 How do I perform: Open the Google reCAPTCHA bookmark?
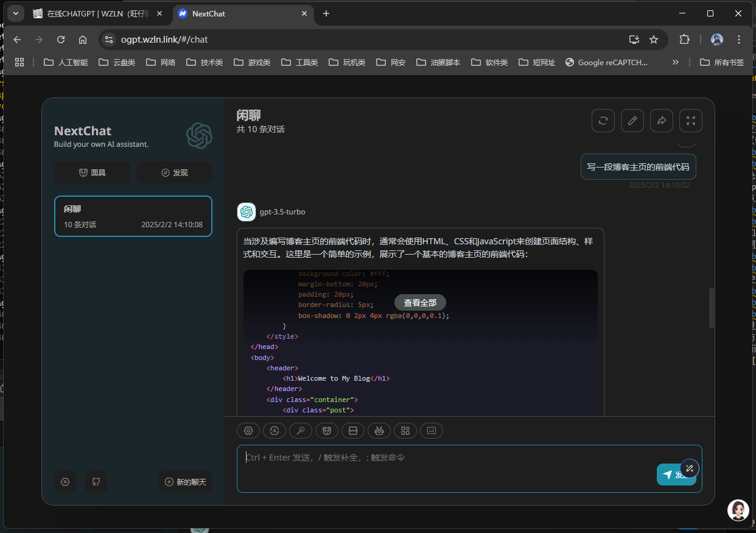click(607, 62)
